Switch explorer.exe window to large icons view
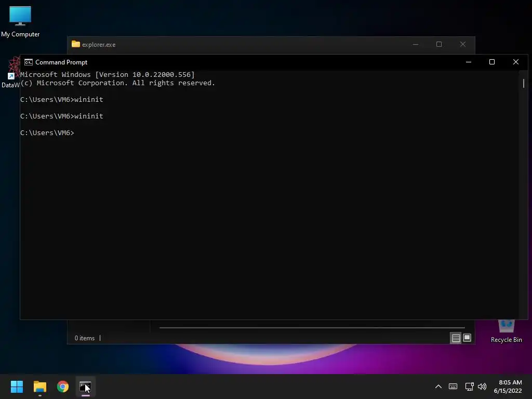The width and height of the screenshot is (532, 399). tap(467, 338)
